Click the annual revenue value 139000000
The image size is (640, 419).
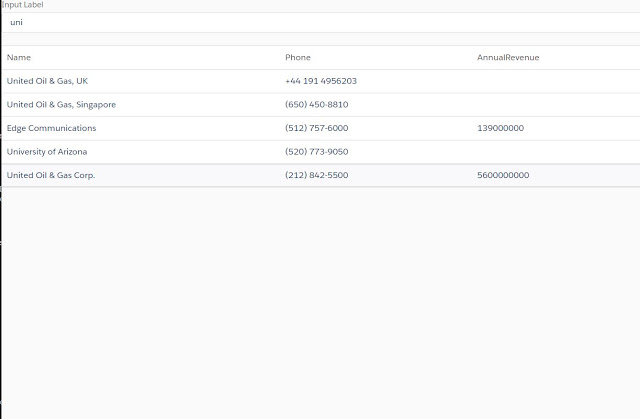pyautogui.click(x=500, y=128)
